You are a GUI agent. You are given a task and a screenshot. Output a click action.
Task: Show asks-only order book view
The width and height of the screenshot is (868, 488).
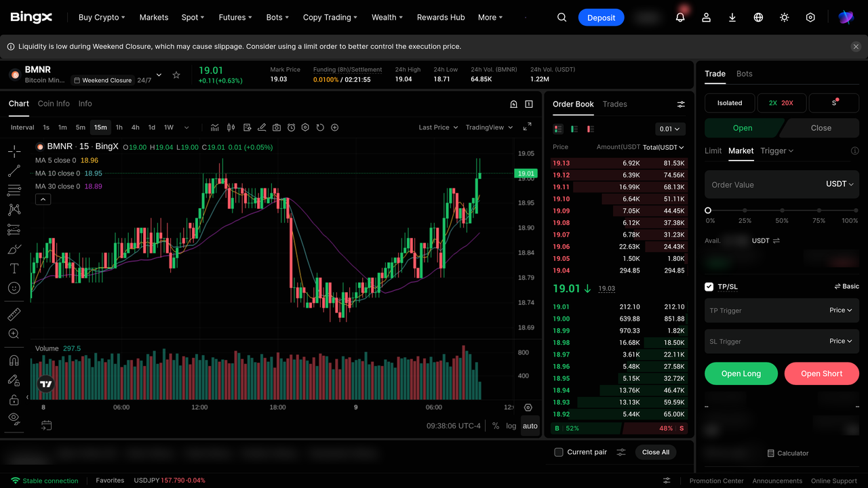(x=591, y=129)
